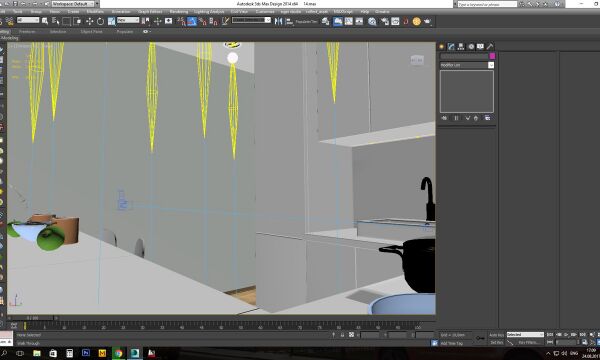
Task: Open the Utilities command panel tab
Action: tap(490, 46)
